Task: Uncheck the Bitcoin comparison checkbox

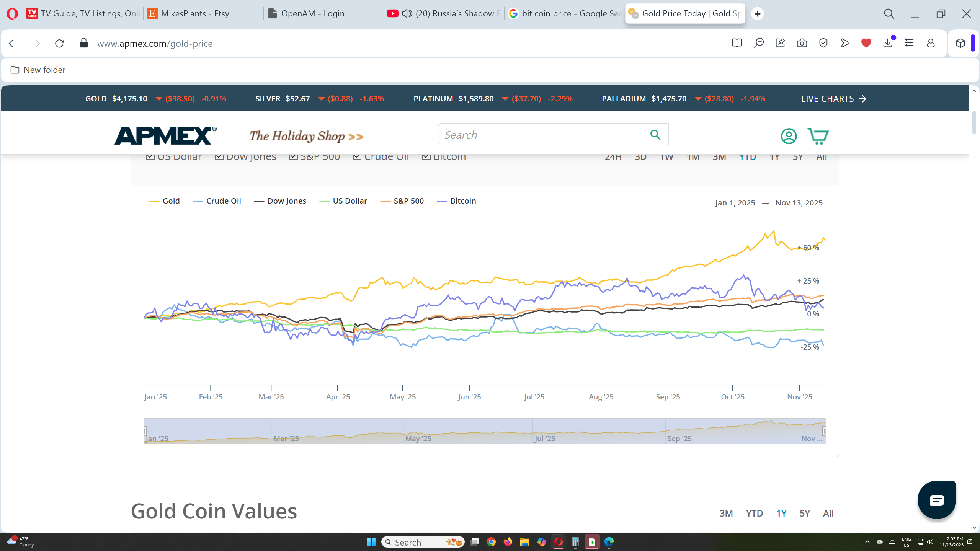Action: coord(426,156)
